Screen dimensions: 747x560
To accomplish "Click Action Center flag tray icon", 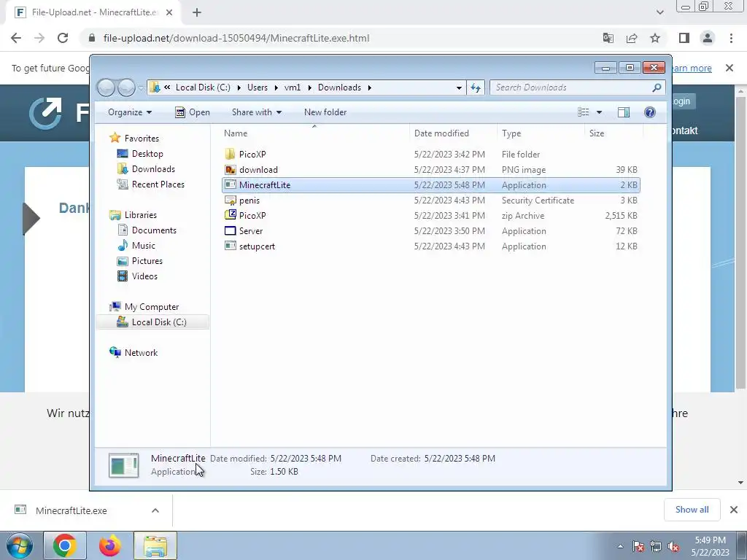I will tap(638, 546).
